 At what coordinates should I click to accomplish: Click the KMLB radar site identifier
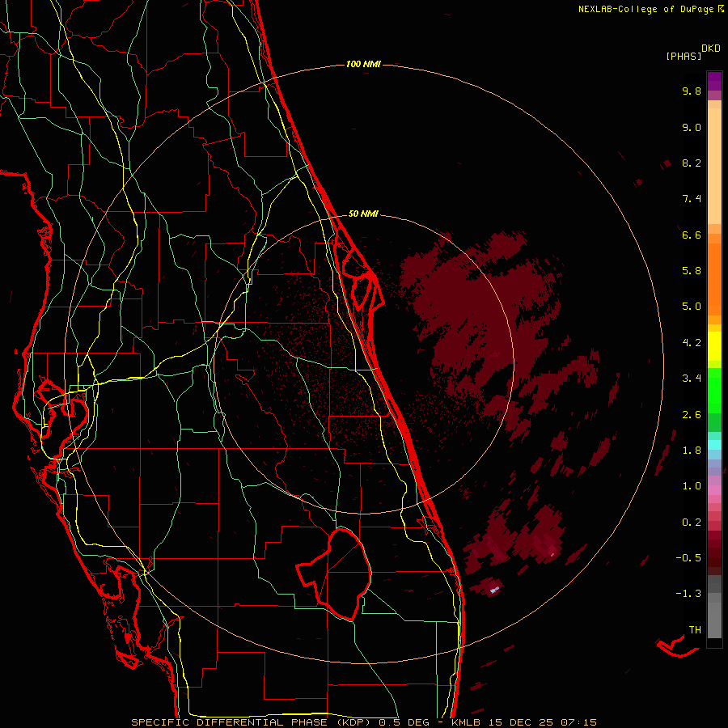(467, 722)
